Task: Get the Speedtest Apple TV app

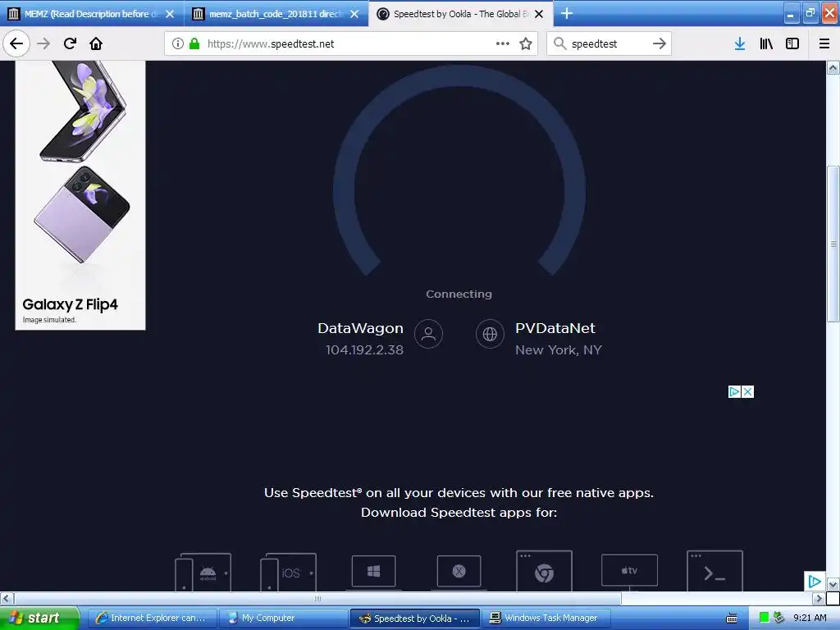Action: click(x=629, y=572)
